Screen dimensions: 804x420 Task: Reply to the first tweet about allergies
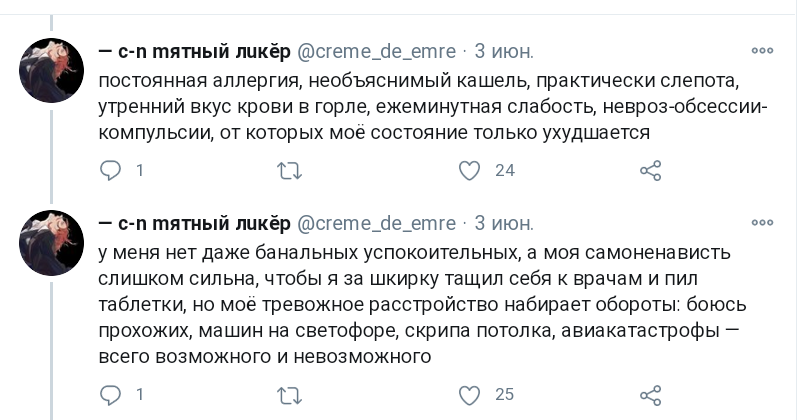111,171
